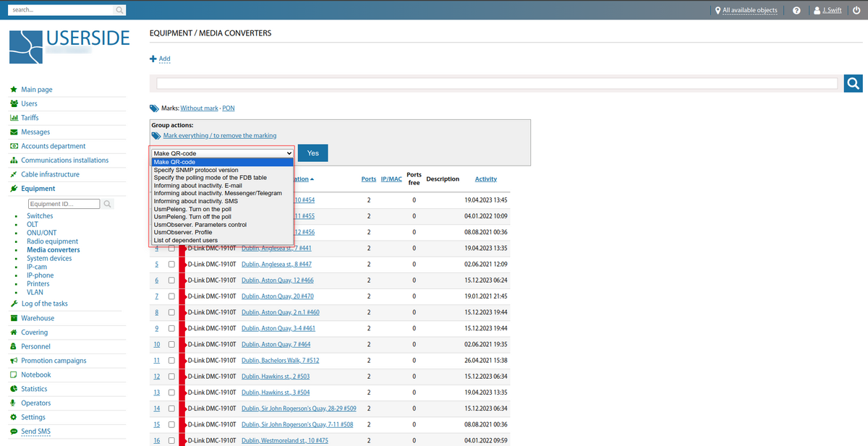The width and height of the screenshot is (868, 446).
Task: Click the logout power icon
Action: pos(855,10)
